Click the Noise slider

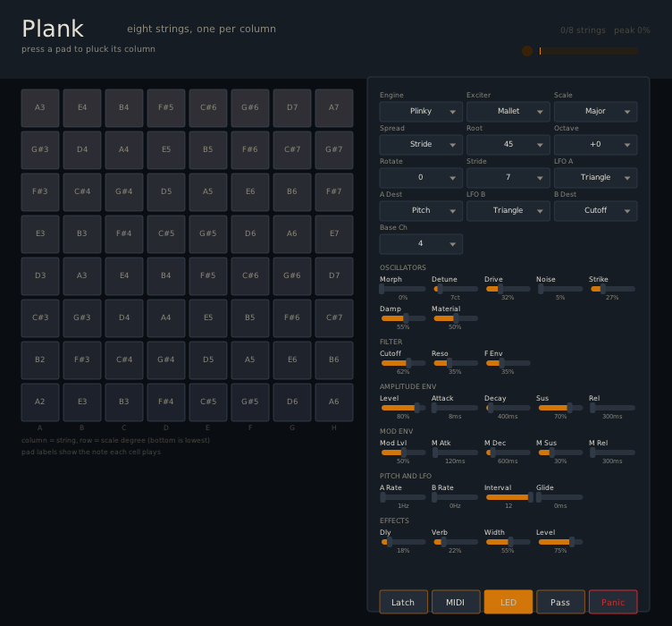point(559,289)
